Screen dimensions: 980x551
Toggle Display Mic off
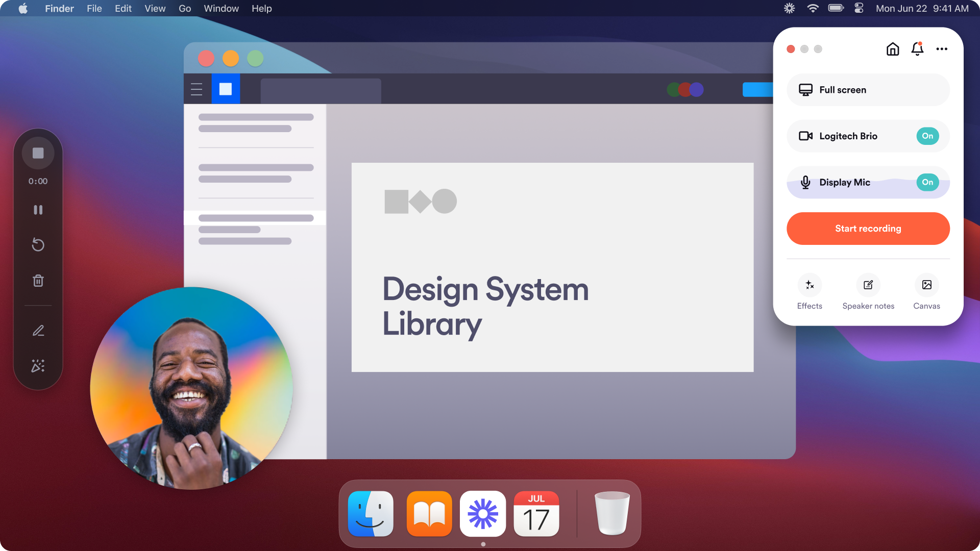tap(927, 182)
